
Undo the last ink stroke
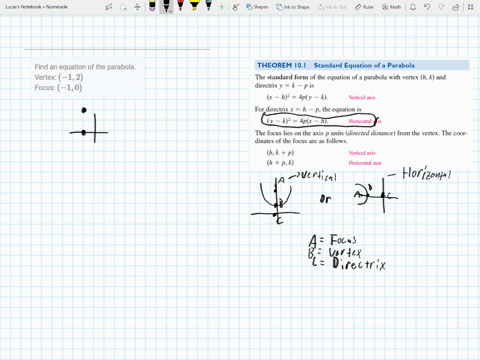(x=427, y=7)
